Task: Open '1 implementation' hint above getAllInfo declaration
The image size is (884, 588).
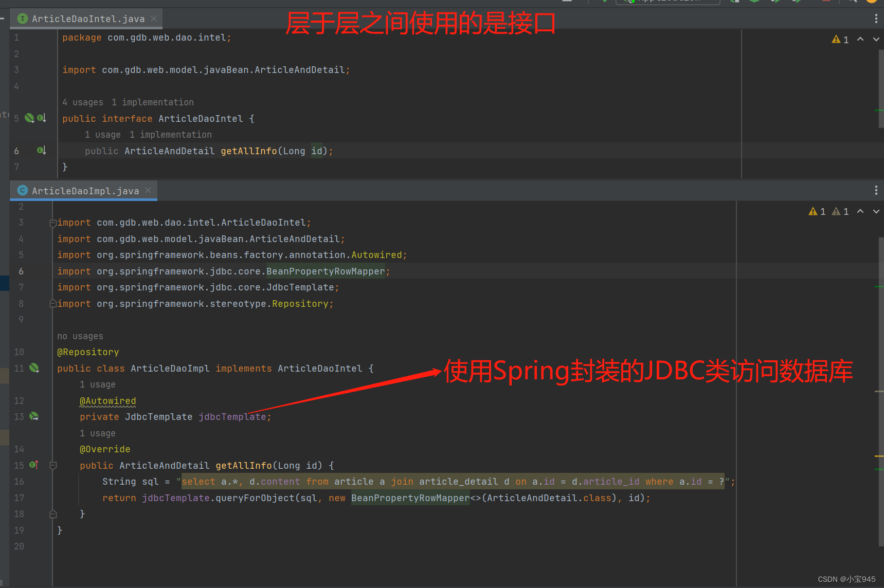Action: pos(171,135)
